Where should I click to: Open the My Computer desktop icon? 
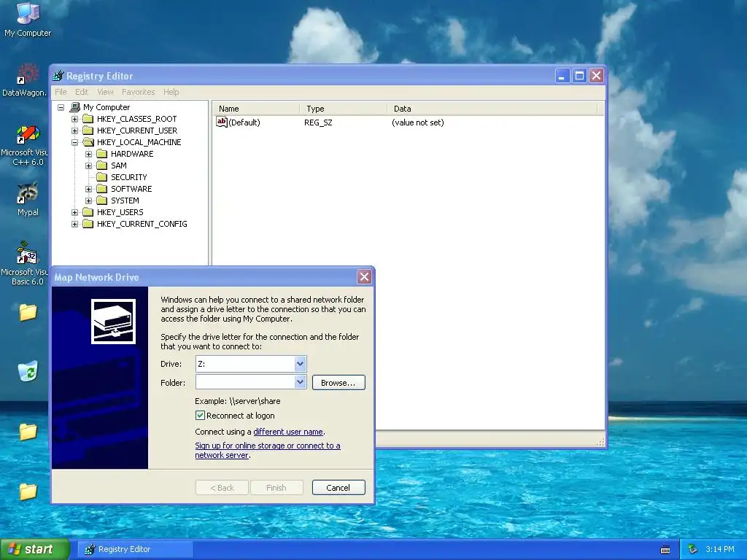(x=28, y=19)
